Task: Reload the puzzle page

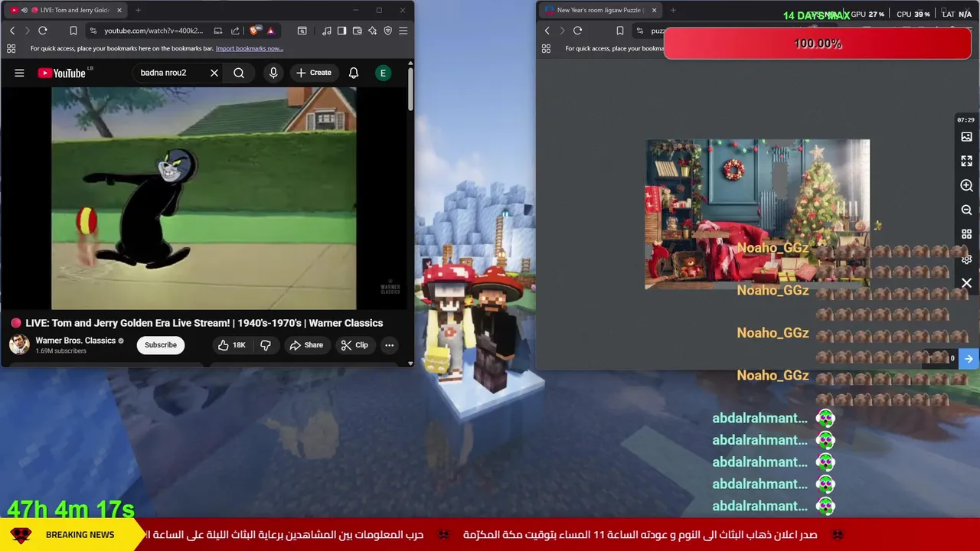Action: [x=578, y=31]
